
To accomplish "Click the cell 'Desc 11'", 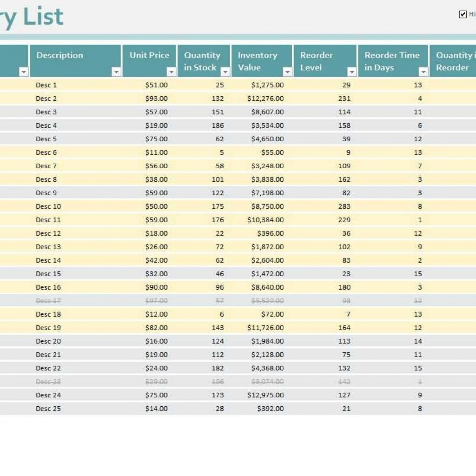I will (x=48, y=220).
